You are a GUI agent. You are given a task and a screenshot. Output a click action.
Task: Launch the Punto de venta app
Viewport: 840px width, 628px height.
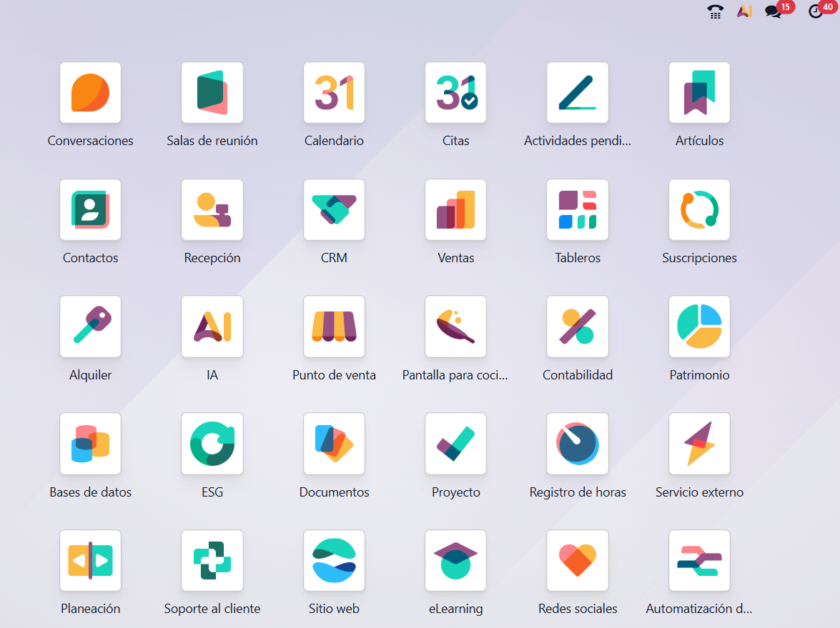[x=334, y=327]
